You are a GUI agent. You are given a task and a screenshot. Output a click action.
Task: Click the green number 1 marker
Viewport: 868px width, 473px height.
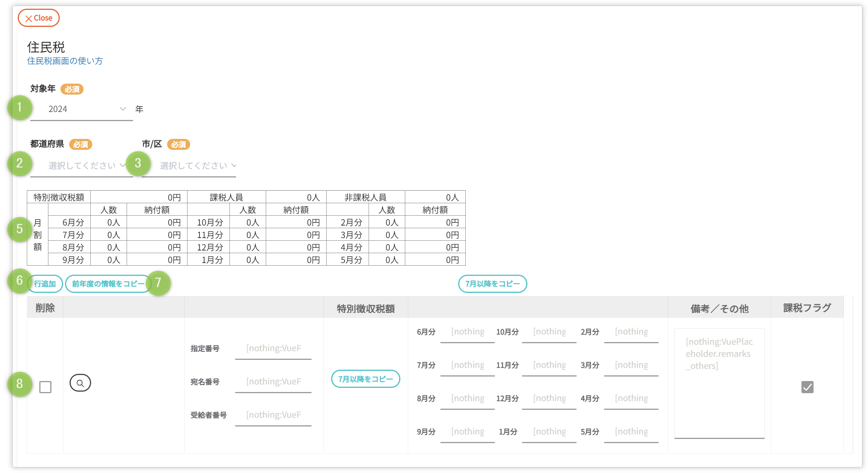pos(20,108)
